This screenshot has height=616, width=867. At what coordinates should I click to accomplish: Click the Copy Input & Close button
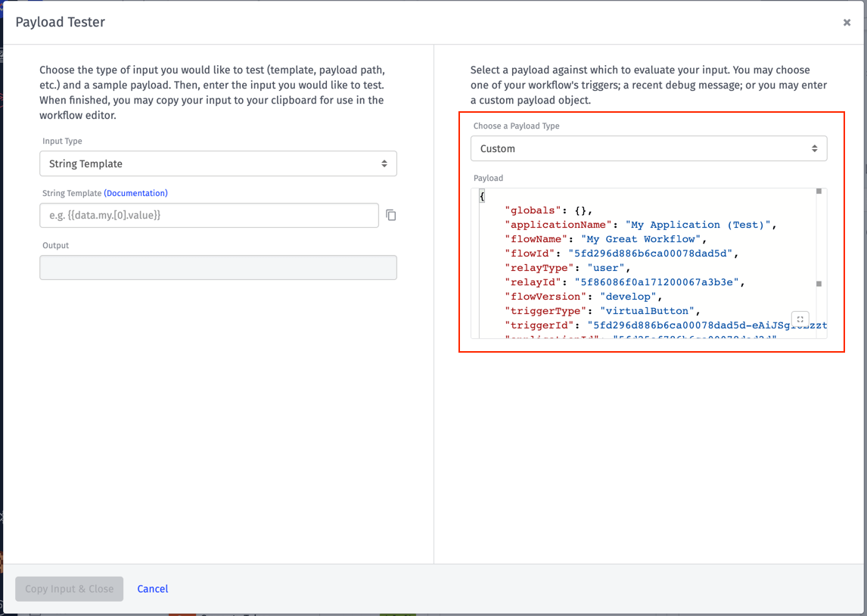click(x=69, y=589)
